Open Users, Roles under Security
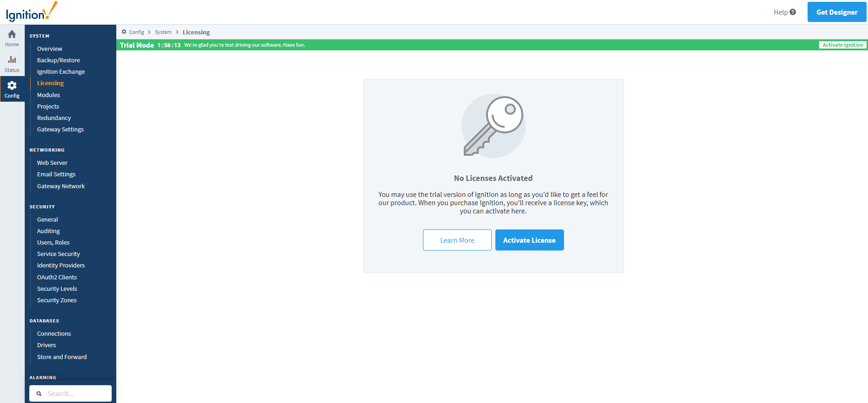Image resolution: width=868 pixels, height=403 pixels. click(53, 243)
